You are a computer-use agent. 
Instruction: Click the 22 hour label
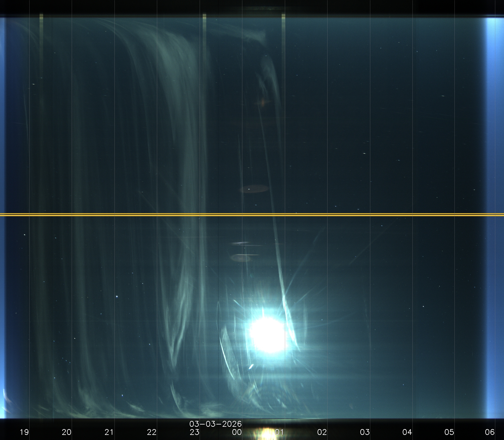(152, 432)
